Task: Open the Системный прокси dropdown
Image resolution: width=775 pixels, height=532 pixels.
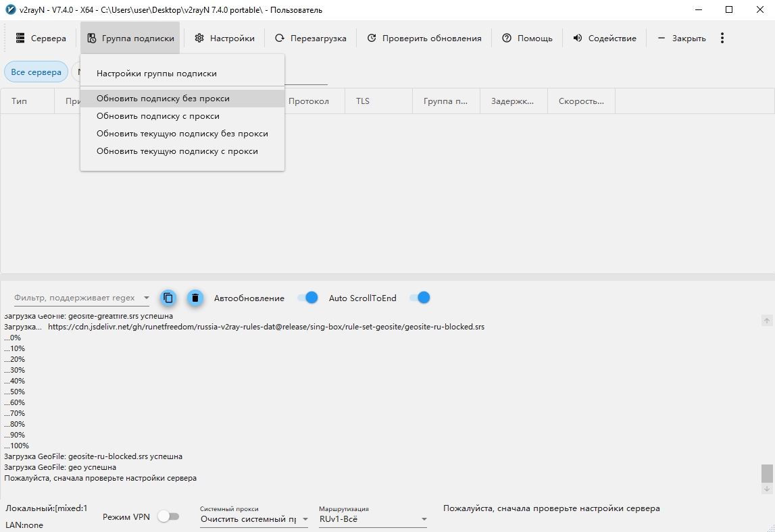Action: pos(254,519)
